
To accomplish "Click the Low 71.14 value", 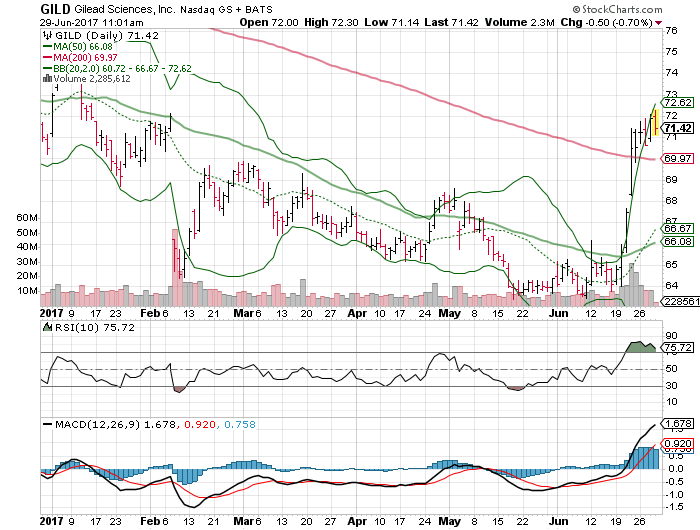I will (x=392, y=22).
